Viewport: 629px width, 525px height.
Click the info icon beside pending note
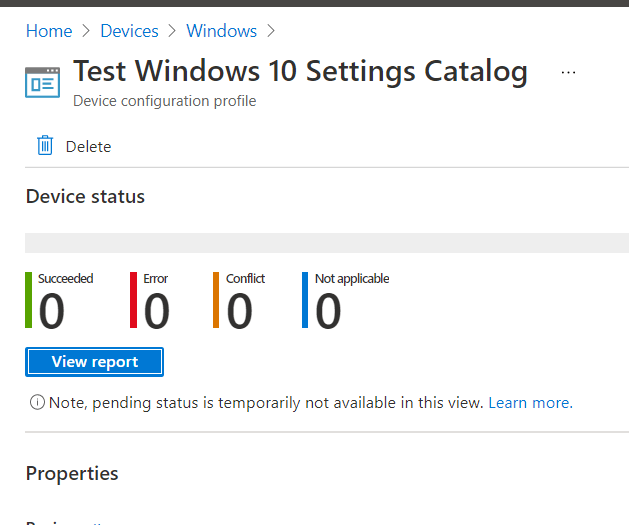click(38, 403)
